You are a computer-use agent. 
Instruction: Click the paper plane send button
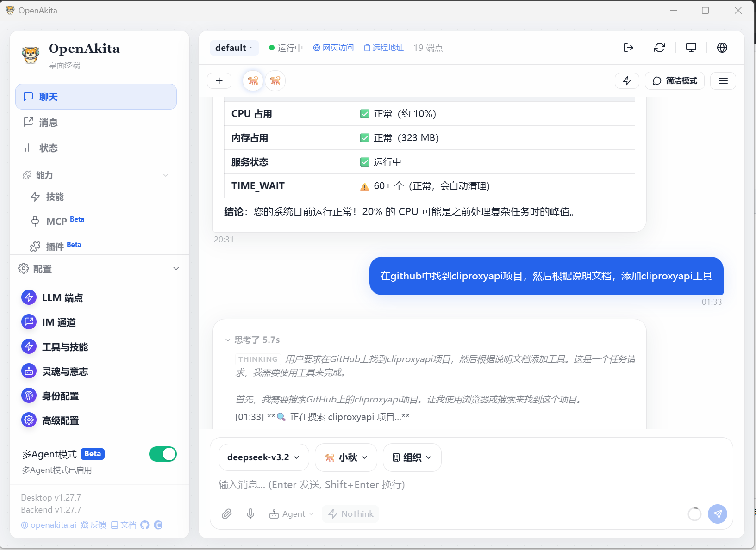(x=718, y=514)
